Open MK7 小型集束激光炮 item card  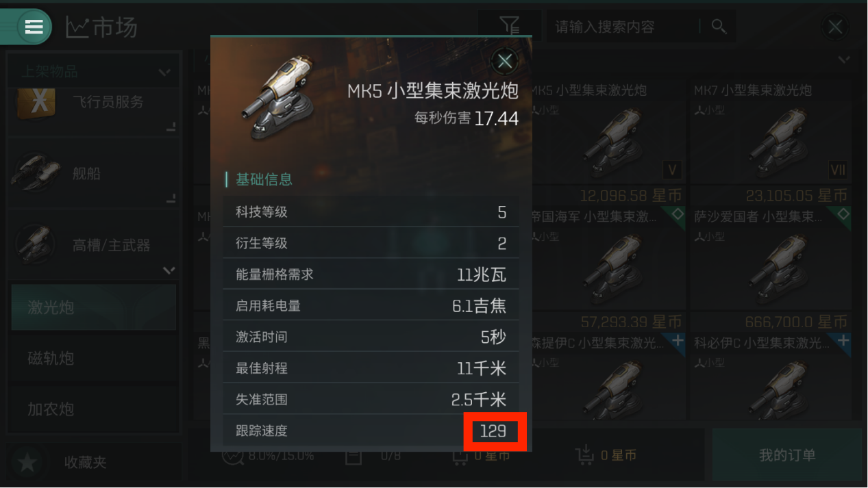coord(771,141)
